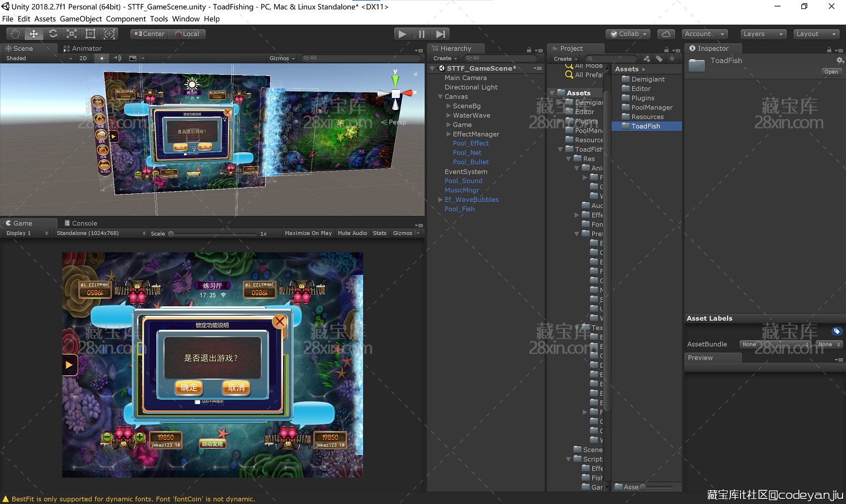Open the Assets menu
846x504 pixels.
(45, 19)
